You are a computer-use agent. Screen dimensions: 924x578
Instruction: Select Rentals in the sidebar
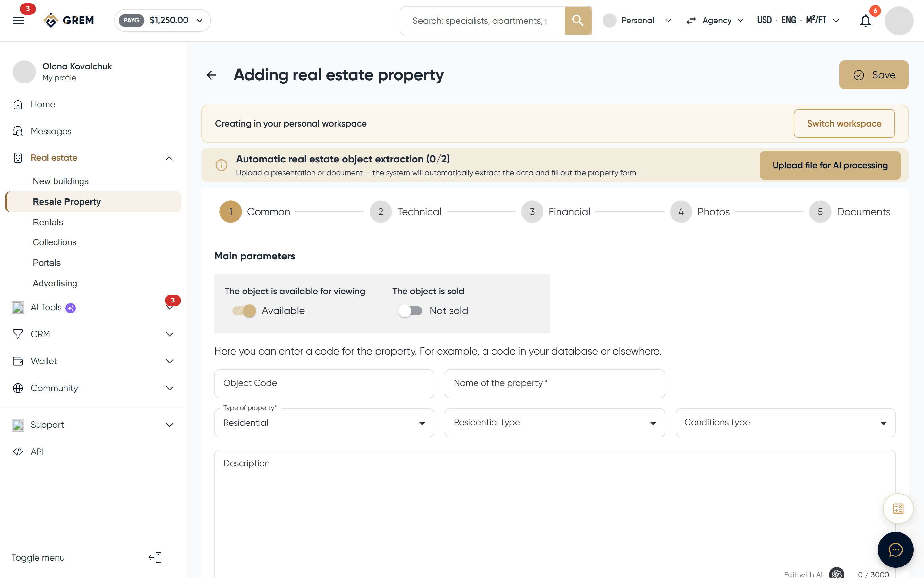click(48, 222)
